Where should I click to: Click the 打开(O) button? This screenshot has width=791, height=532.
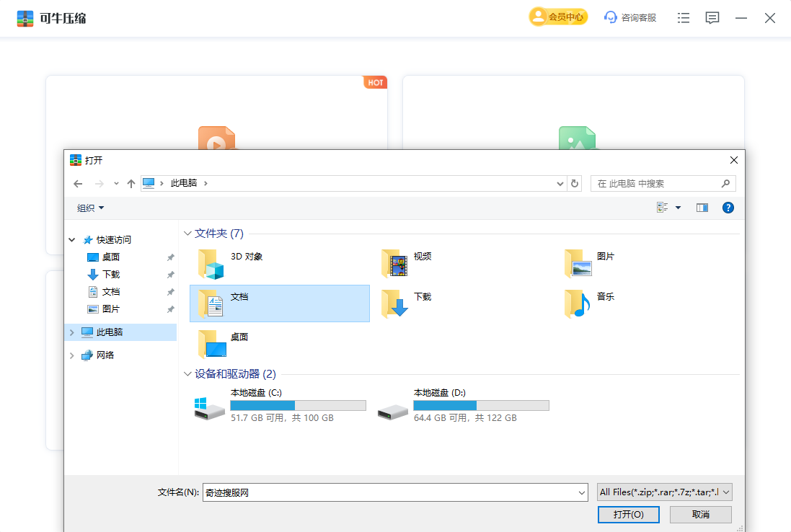tap(629, 515)
